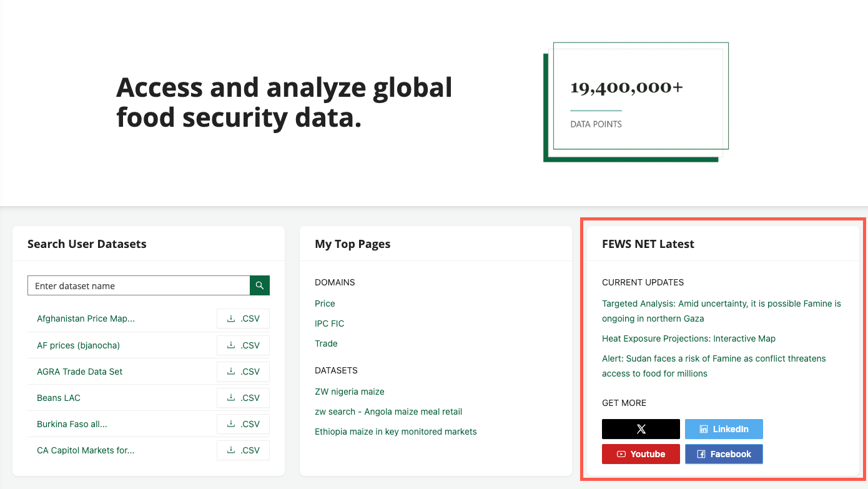The image size is (868, 489).
Task: Open Ethiopia maize in key monitored markets
Action: [395, 432]
